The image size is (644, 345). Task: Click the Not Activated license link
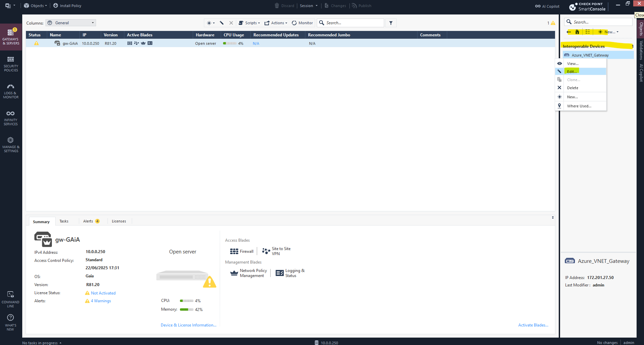click(103, 293)
